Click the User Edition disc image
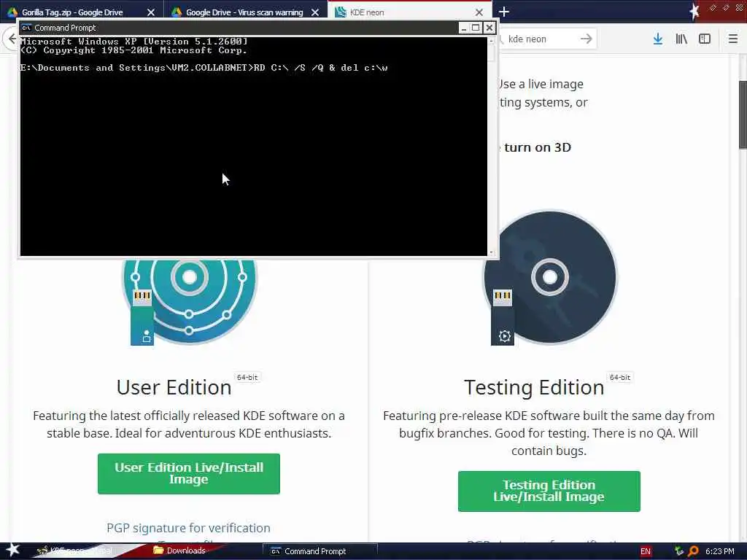Viewport: 747px width, 560px height. tap(189, 301)
